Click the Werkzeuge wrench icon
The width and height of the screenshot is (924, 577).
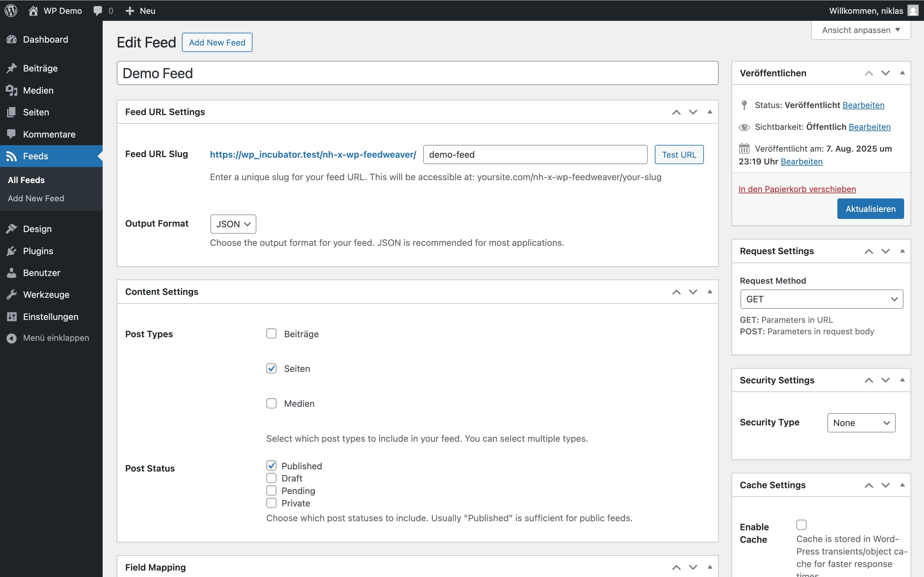coord(12,295)
